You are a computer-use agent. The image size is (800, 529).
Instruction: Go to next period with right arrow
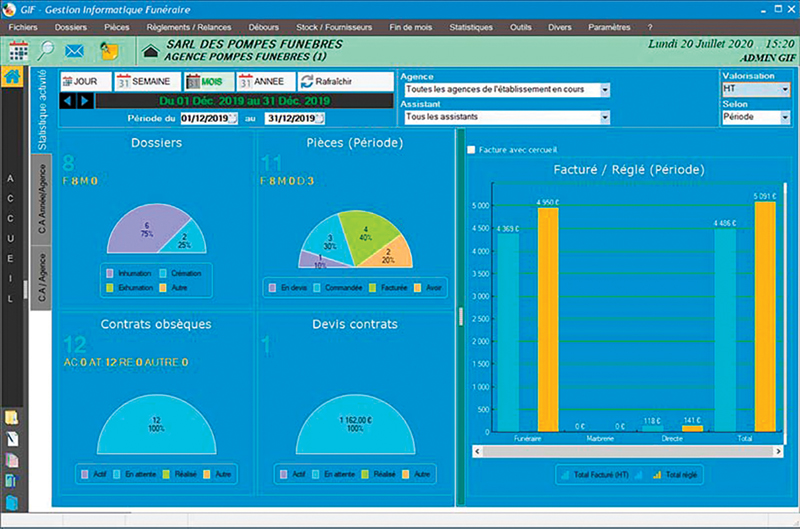click(85, 101)
